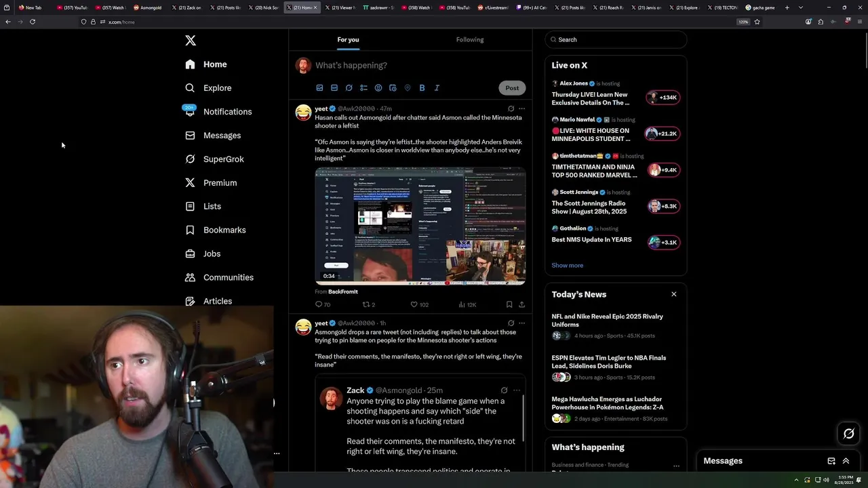Click the Grok enhance icon in composer
This screenshot has height=488, width=868.
[x=349, y=87]
